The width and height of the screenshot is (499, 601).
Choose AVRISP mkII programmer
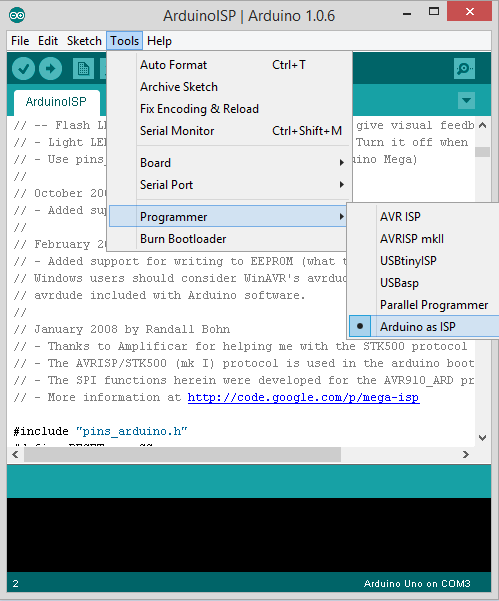[424, 239]
